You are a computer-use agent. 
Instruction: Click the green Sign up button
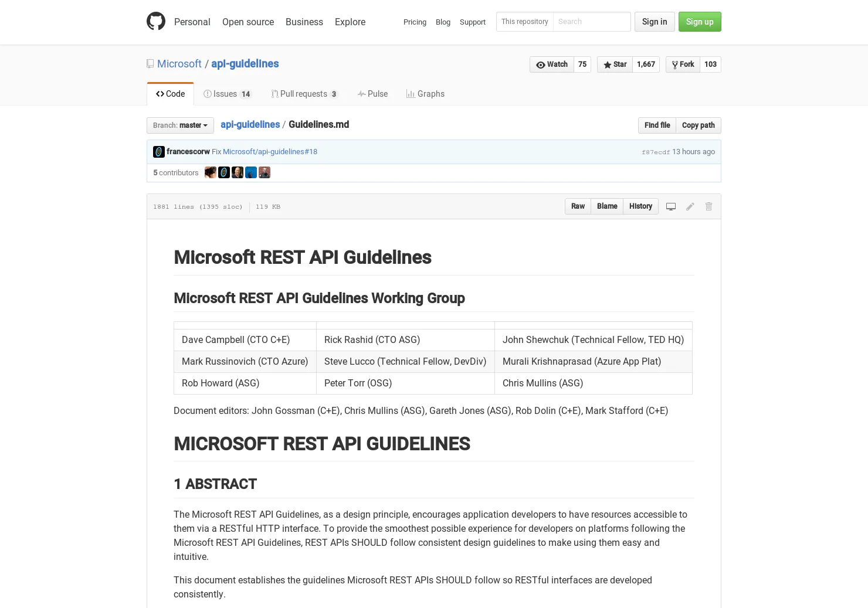click(x=700, y=22)
